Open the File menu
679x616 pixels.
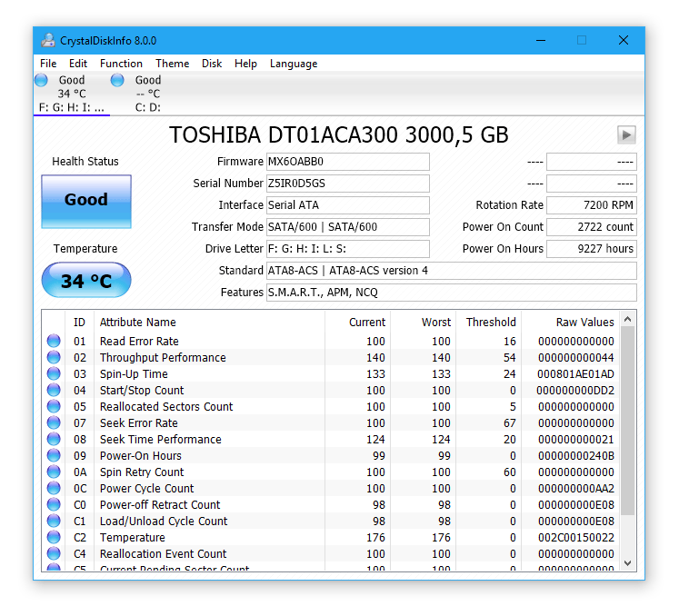pyautogui.click(x=48, y=64)
